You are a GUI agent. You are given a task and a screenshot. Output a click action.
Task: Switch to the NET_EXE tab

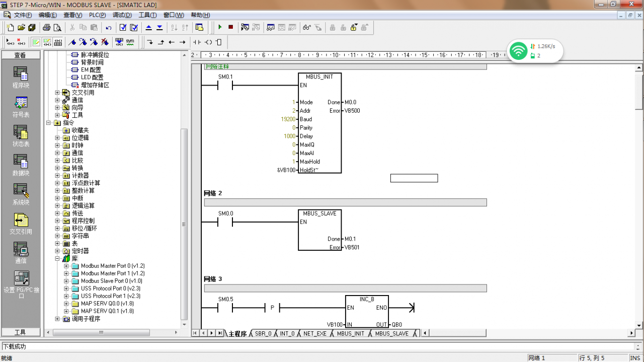[315, 333]
